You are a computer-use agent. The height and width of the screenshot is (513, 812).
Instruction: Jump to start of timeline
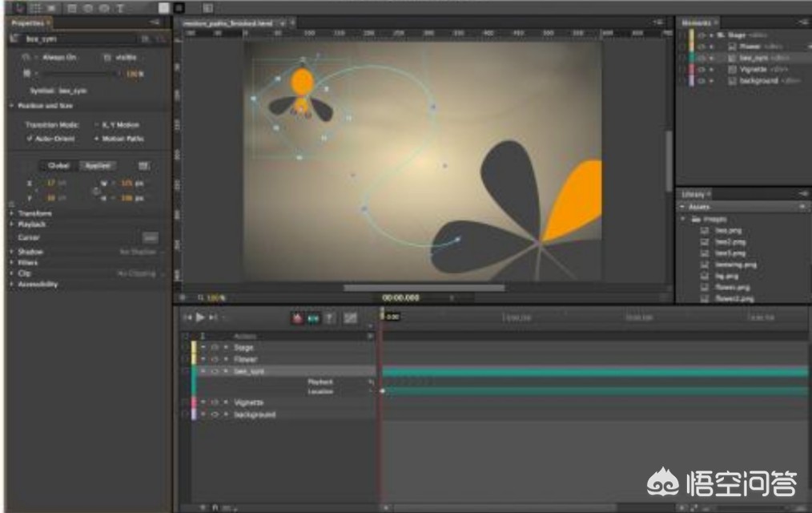click(187, 317)
